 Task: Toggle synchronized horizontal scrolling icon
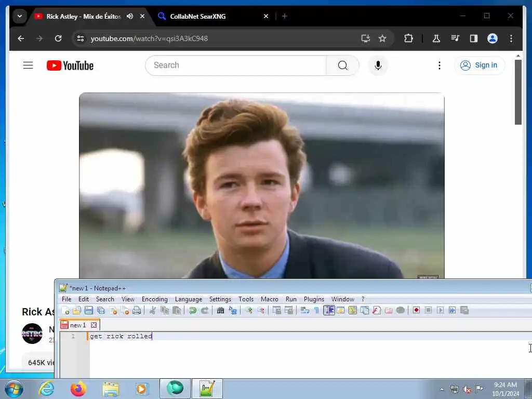pos(289,311)
